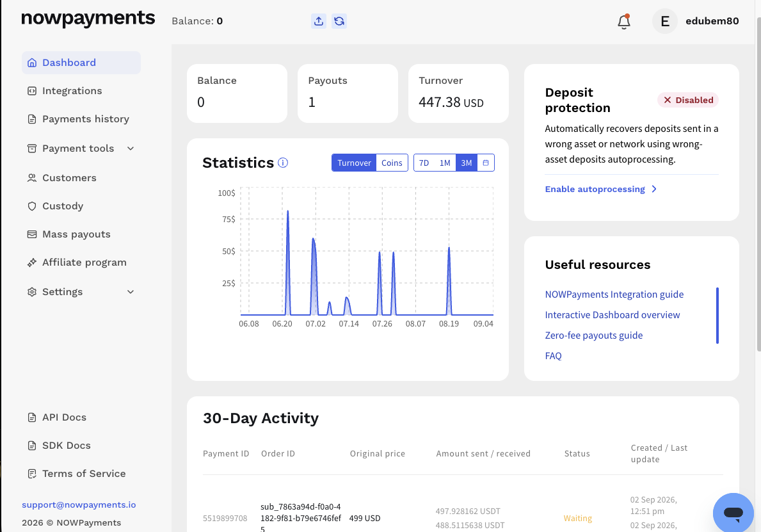The image size is (761, 532).
Task: Click the Affiliate program sparkle icon
Action: [32, 262]
